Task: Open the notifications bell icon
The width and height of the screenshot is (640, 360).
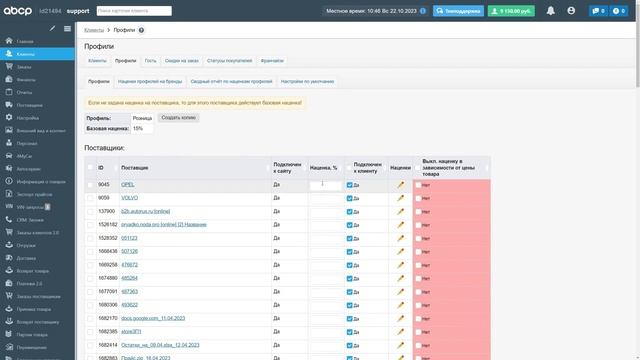Action: (551, 11)
